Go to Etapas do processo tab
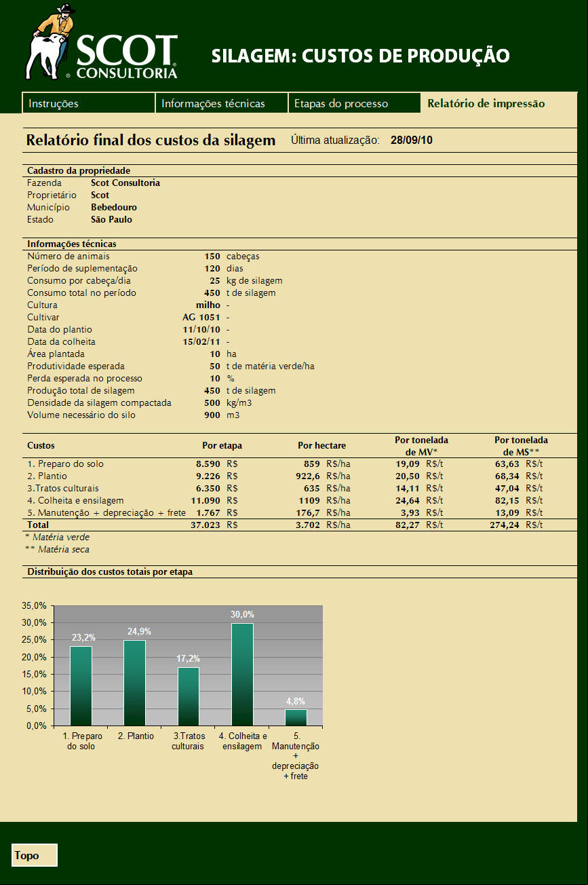 coord(354,103)
